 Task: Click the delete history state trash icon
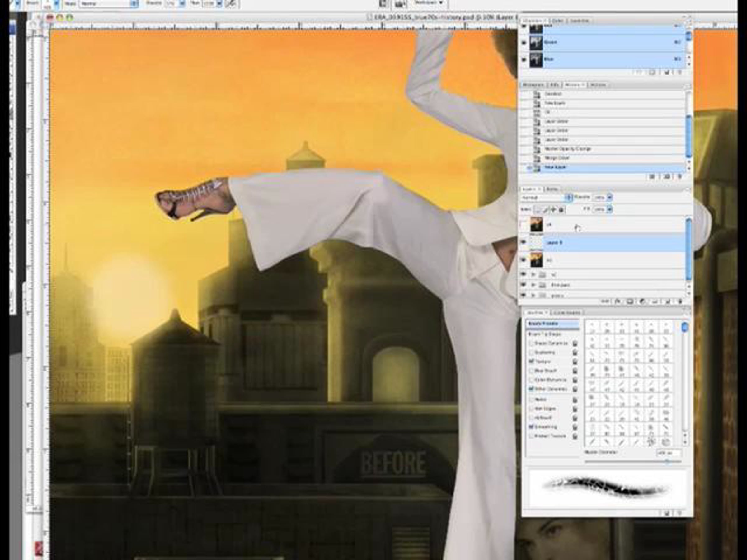[x=680, y=176]
